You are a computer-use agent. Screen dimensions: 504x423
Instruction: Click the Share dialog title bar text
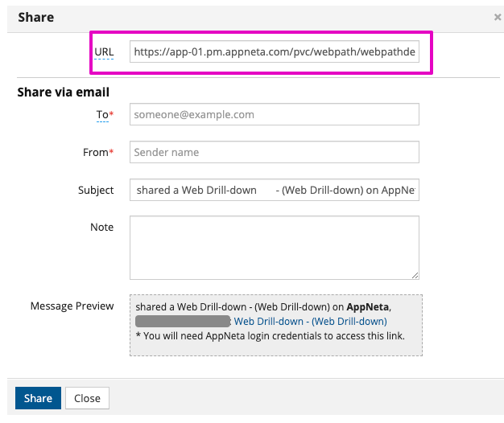(35, 15)
